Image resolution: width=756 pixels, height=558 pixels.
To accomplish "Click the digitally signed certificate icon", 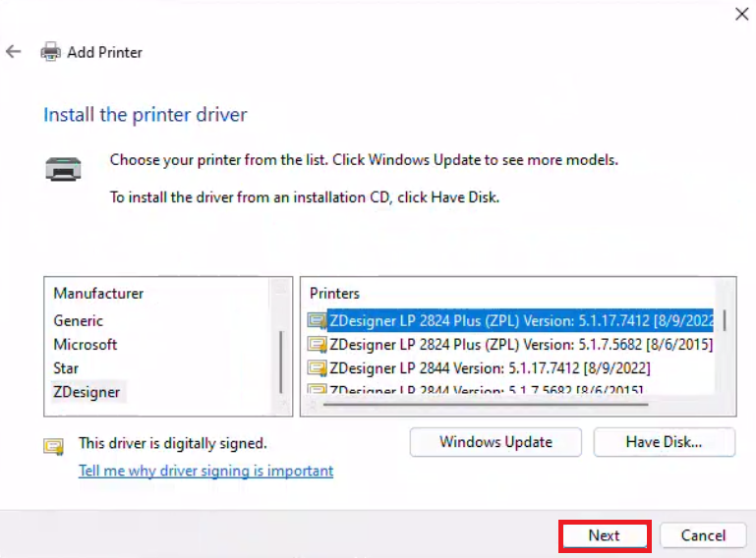I will pyautogui.click(x=53, y=446).
